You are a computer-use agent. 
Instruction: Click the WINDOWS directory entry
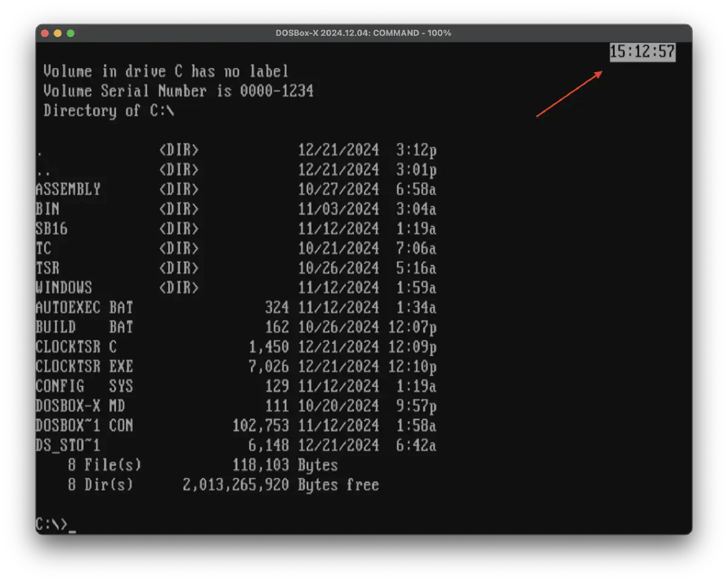click(x=64, y=288)
